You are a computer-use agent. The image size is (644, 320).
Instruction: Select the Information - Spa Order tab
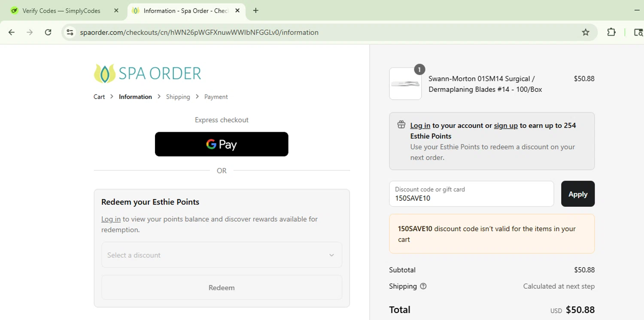point(185,11)
